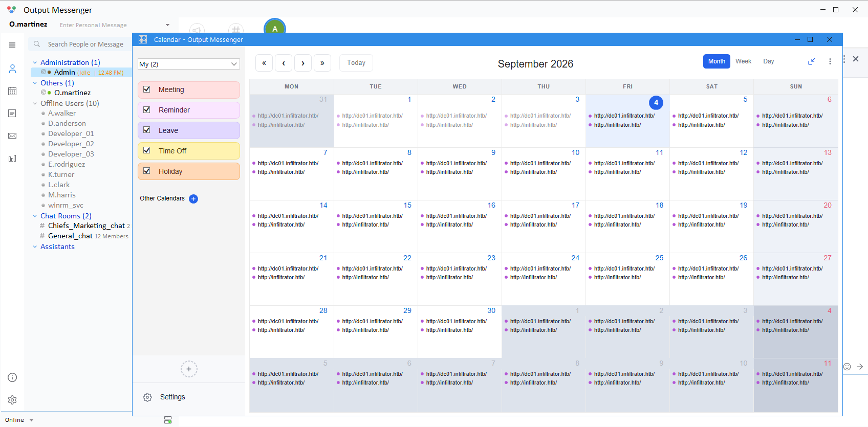The image size is (868, 427).
Task: Open the mail envelope icon in sidebar
Action: click(12, 136)
